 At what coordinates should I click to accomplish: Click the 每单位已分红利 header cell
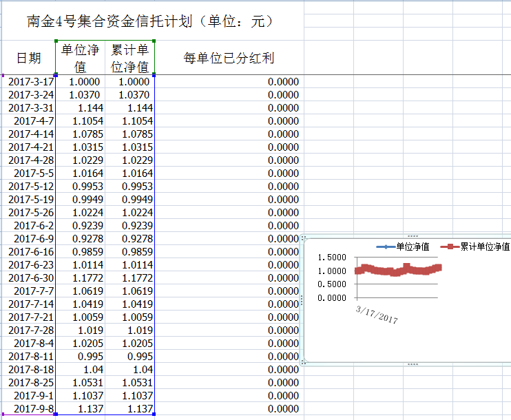(x=229, y=58)
